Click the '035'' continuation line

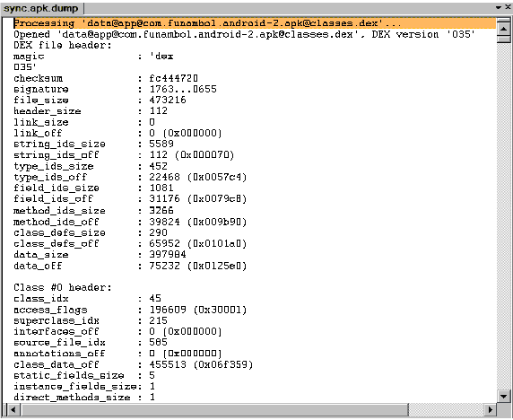point(25,67)
